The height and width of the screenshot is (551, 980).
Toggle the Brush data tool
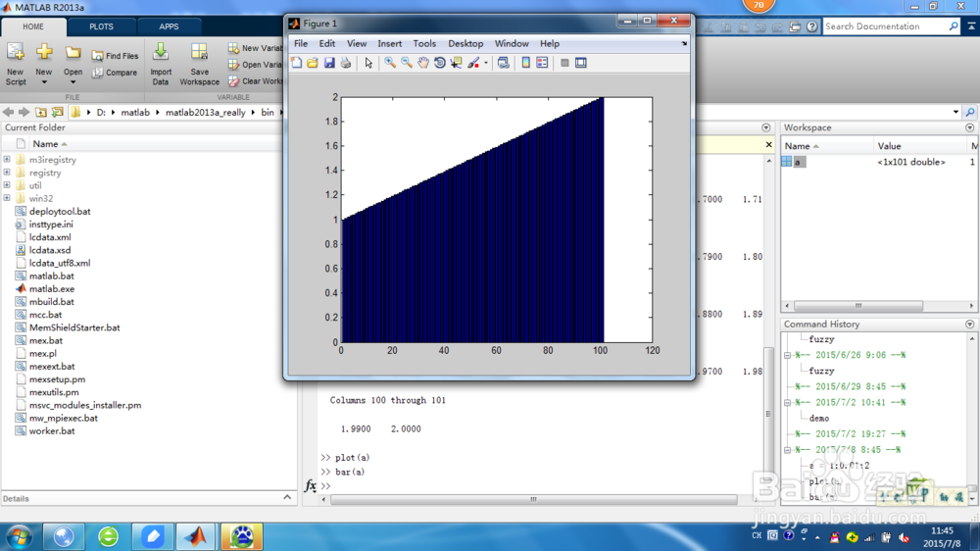point(473,63)
